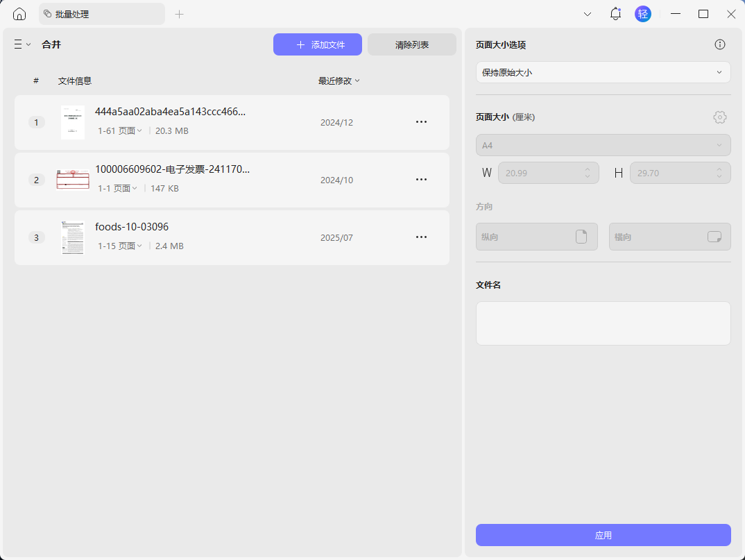Select 纵向 portrait orientation
This screenshot has width=745, height=560.
(536, 237)
